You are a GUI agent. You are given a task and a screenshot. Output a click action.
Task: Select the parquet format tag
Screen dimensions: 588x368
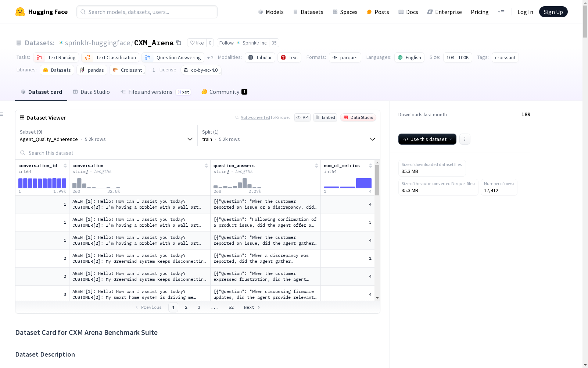coord(345,57)
